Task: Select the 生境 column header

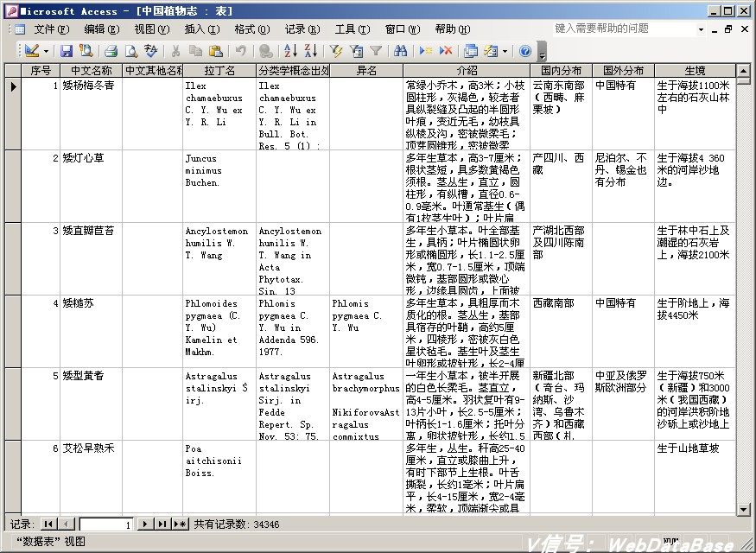Action: [x=696, y=70]
